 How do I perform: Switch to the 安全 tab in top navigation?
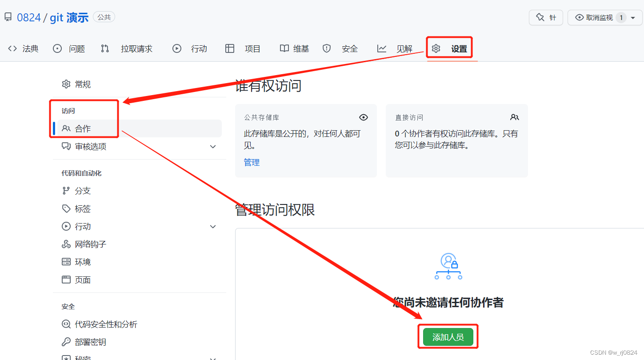(x=350, y=49)
